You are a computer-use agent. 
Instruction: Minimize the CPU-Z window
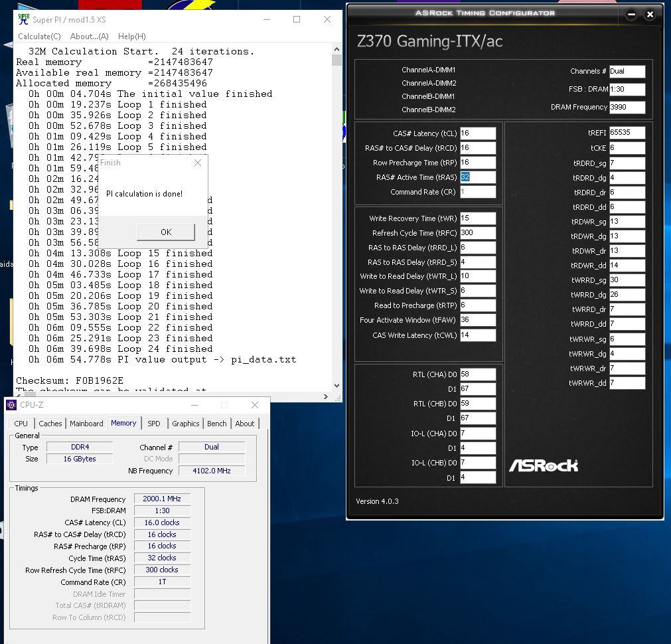coord(194,404)
